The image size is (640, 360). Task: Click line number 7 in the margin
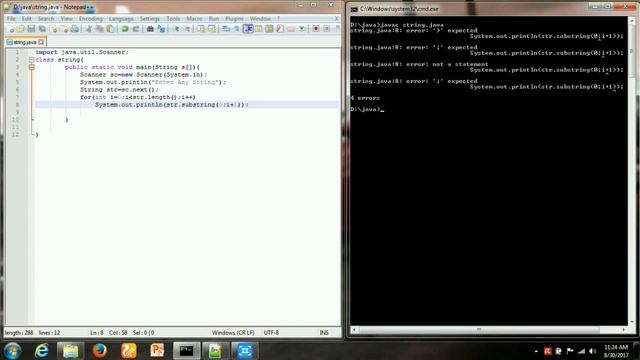pos(17,97)
